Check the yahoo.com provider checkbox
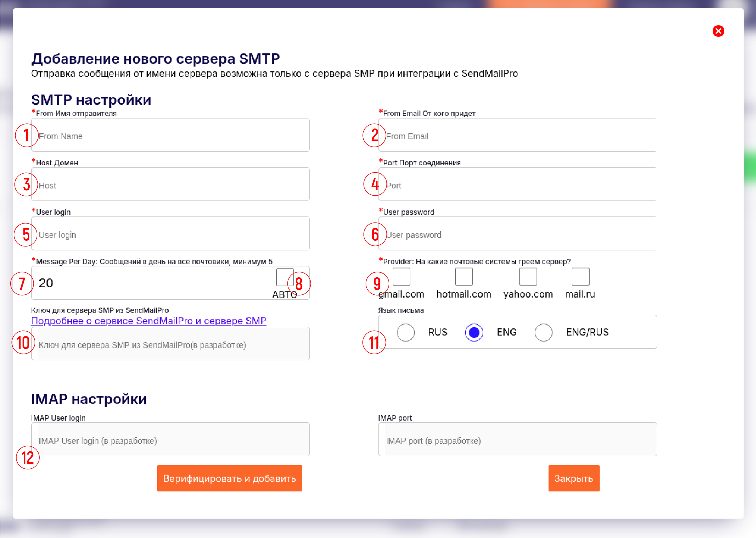Screen dimensions: 756x538 [528, 277]
